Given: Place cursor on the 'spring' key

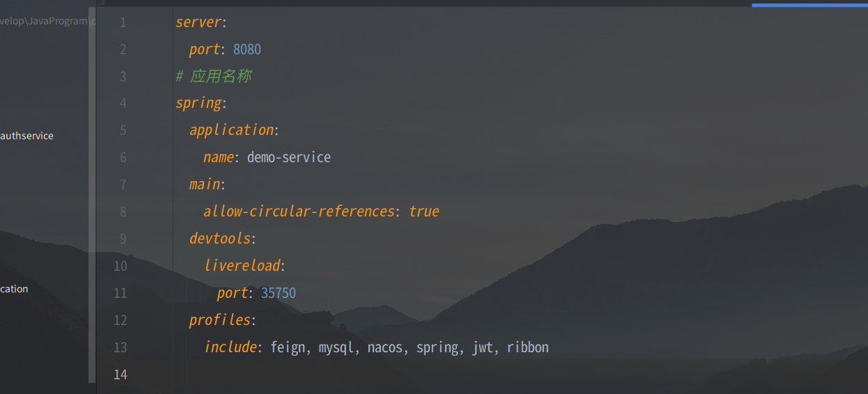Looking at the screenshot, I should pyautogui.click(x=198, y=104).
